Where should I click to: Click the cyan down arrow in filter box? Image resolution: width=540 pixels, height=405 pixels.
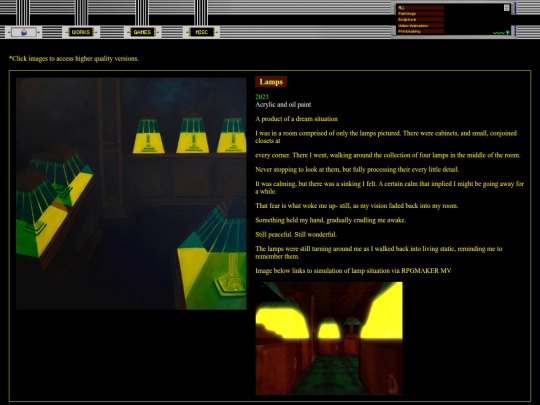pos(508,32)
